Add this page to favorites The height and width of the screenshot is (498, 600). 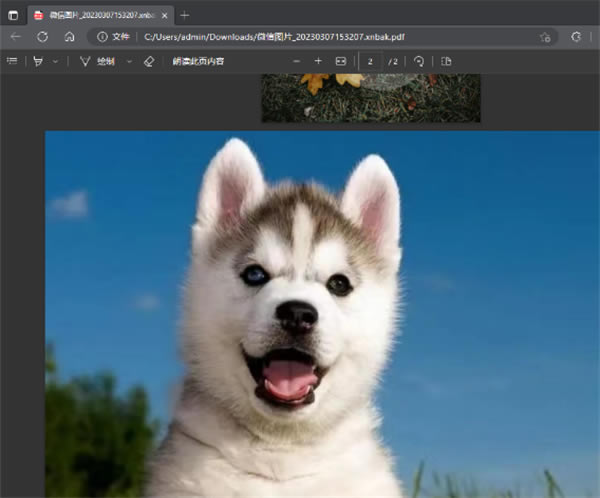pyautogui.click(x=545, y=36)
